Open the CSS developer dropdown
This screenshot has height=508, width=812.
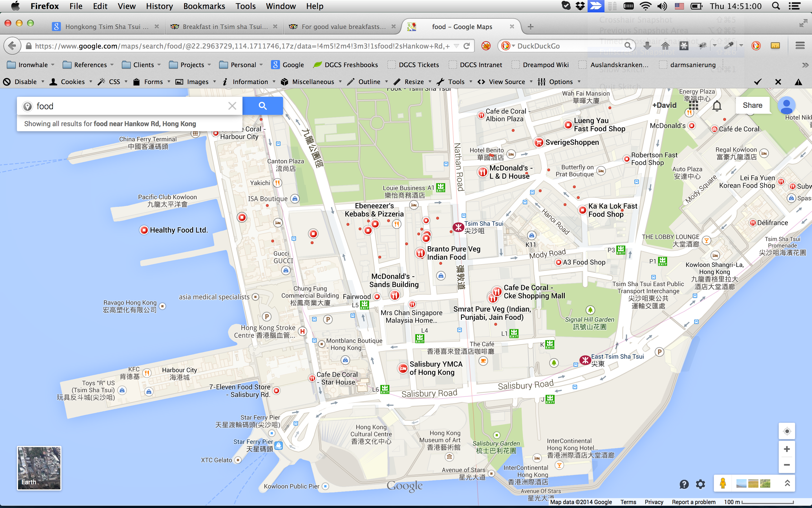coord(112,82)
